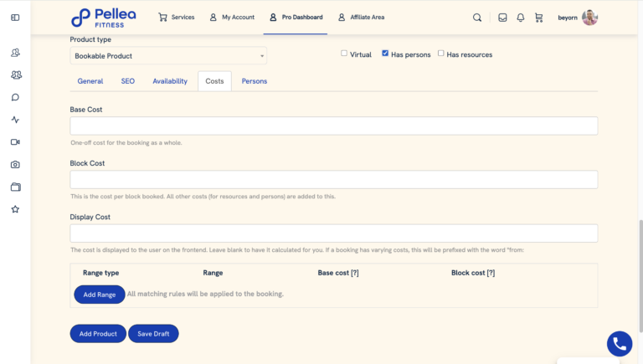Image resolution: width=643 pixels, height=364 pixels.
Task: Enable the Has resources checkbox
Action: tap(441, 54)
